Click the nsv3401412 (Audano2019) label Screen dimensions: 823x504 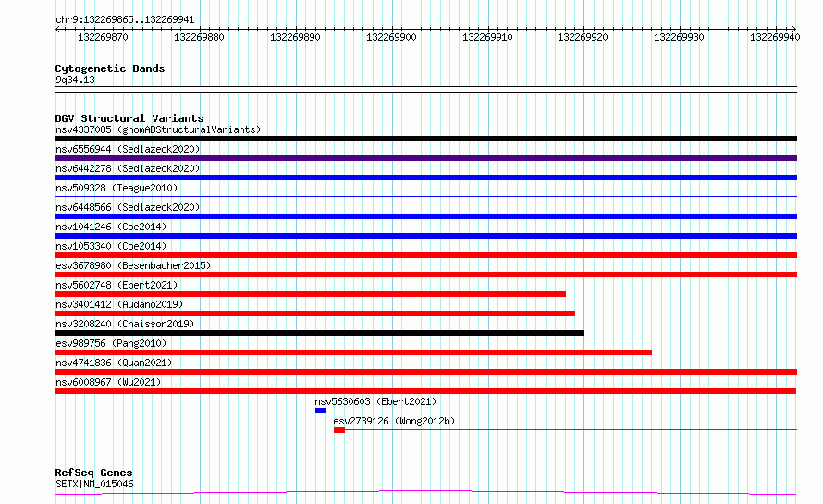coord(119,304)
